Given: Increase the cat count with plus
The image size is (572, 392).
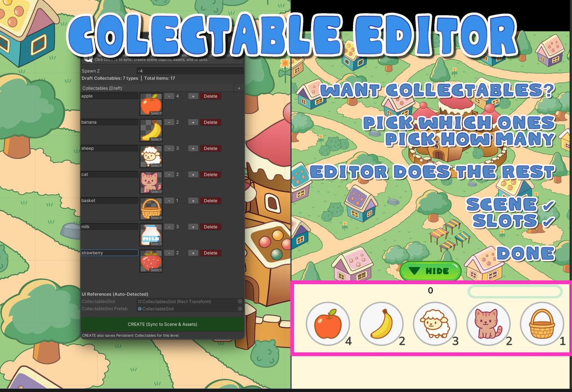Looking at the screenshot, I should 193,174.
